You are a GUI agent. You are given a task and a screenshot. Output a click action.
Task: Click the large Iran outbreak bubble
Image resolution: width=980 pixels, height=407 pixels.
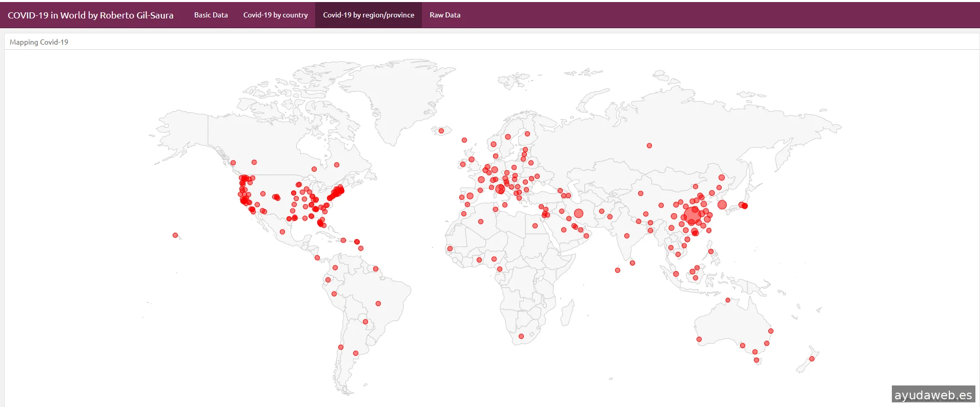tap(579, 213)
